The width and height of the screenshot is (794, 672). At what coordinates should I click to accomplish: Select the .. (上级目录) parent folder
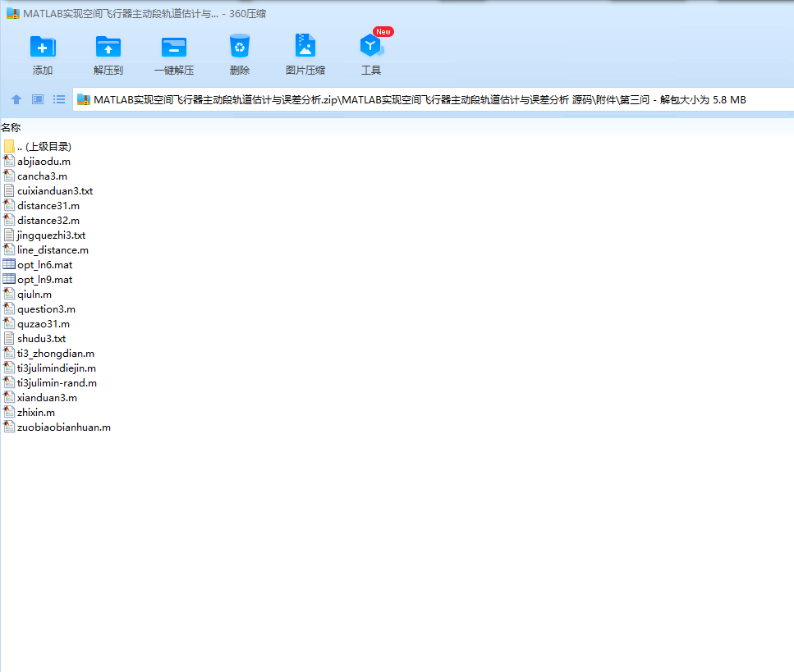click(x=37, y=147)
